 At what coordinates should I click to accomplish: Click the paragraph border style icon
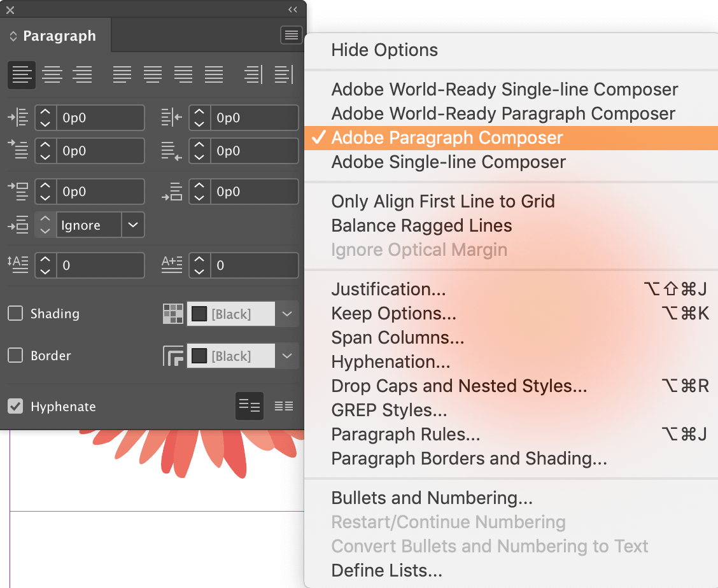pyautogui.click(x=172, y=356)
